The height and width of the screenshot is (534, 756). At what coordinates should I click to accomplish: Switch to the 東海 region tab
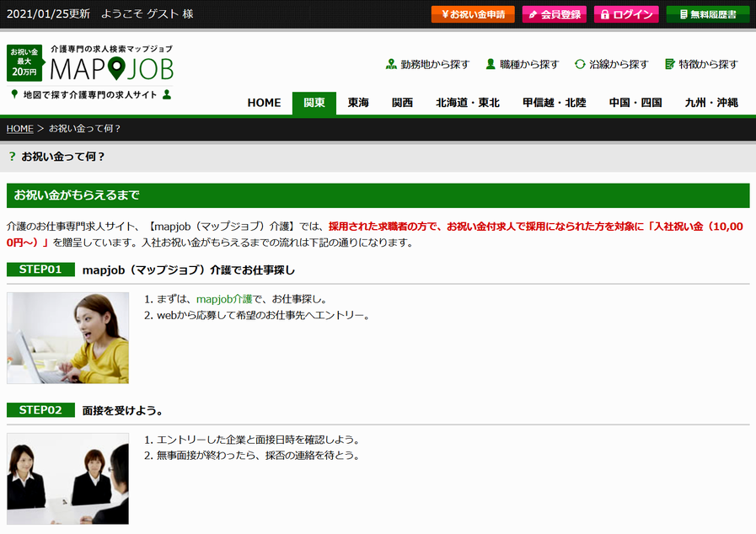click(x=358, y=103)
